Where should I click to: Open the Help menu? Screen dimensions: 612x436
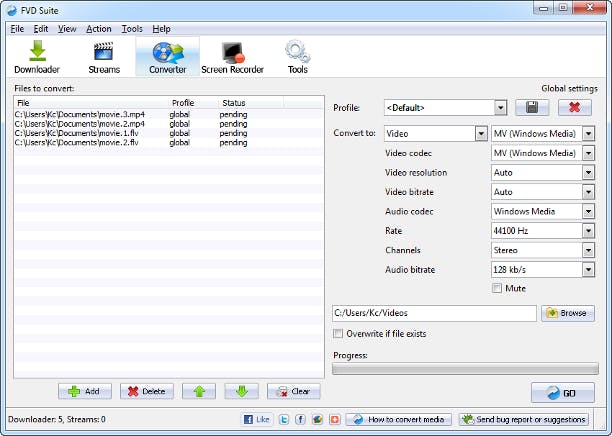coord(161,29)
